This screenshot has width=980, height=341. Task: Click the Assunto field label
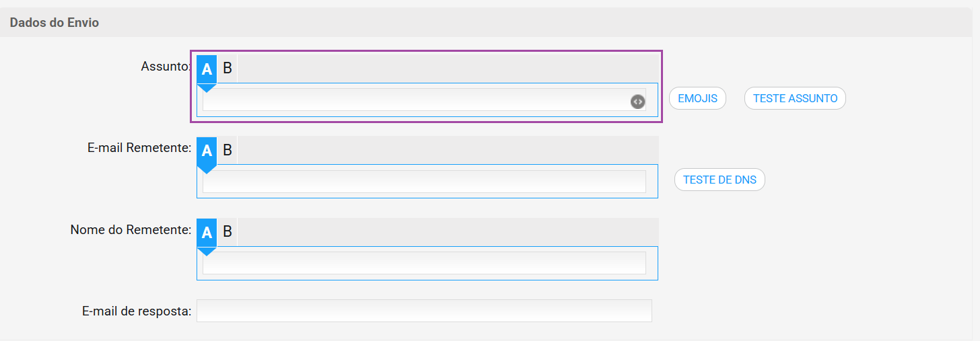coord(166,66)
